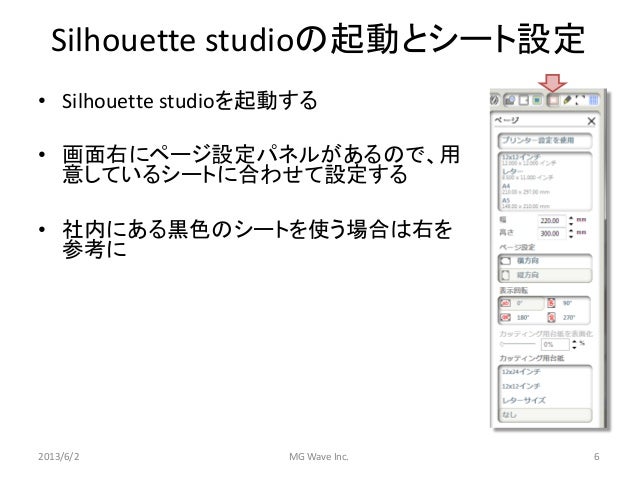
Task: Set display rotation to 0°
Action: point(521,303)
